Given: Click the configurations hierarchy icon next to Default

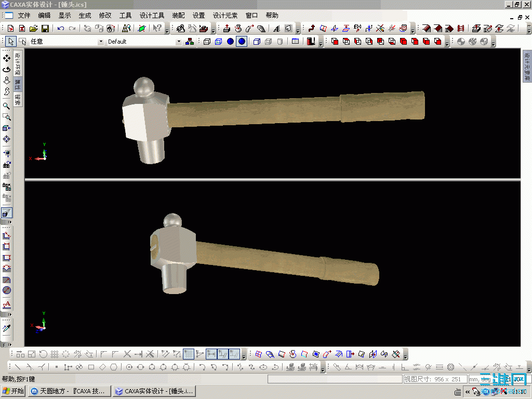Looking at the screenshot, I should tap(190, 42).
